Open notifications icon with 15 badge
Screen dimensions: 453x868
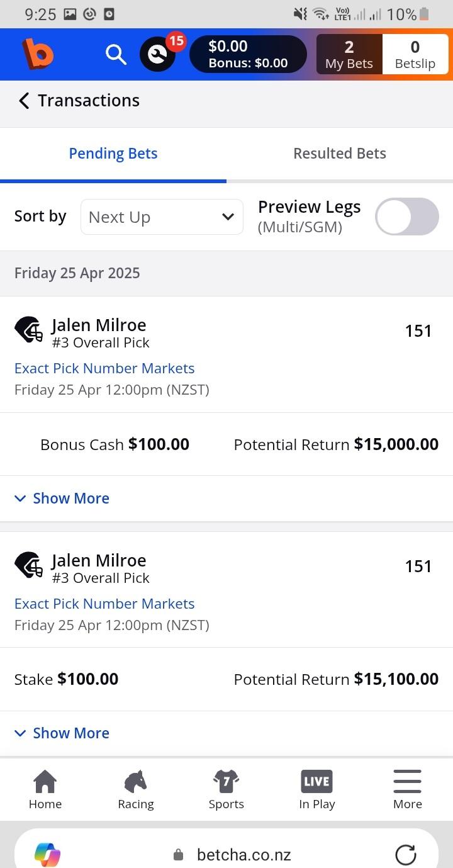pos(157,55)
